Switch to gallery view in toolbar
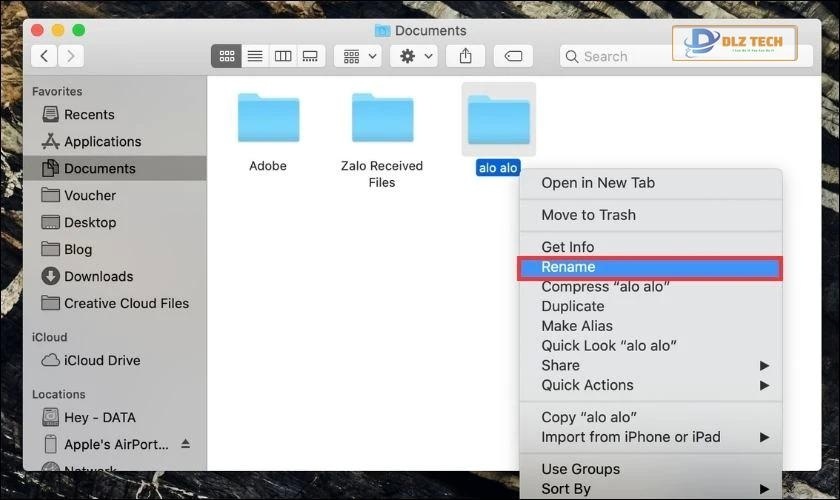Screen dimensions: 840x500 310,56
